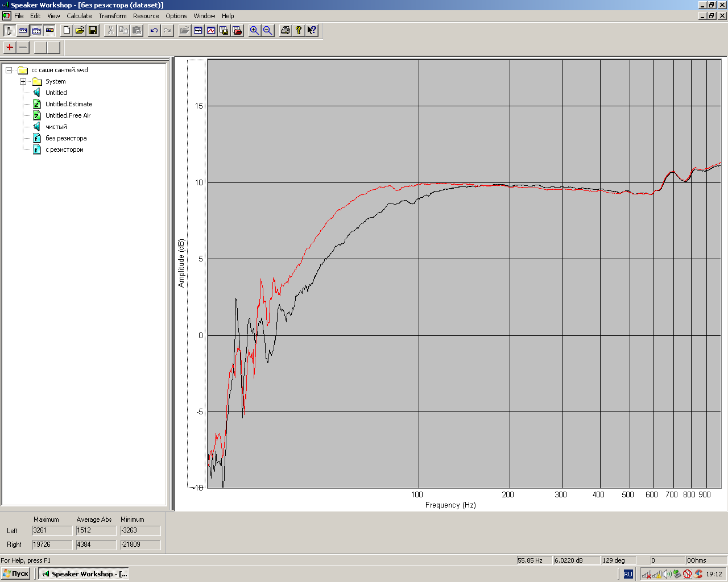The height and width of the screenshot is (582, 728).
Task: Click the Amplitude (dB) axis label
Action: pyautogui.click(x=181, y=263)
